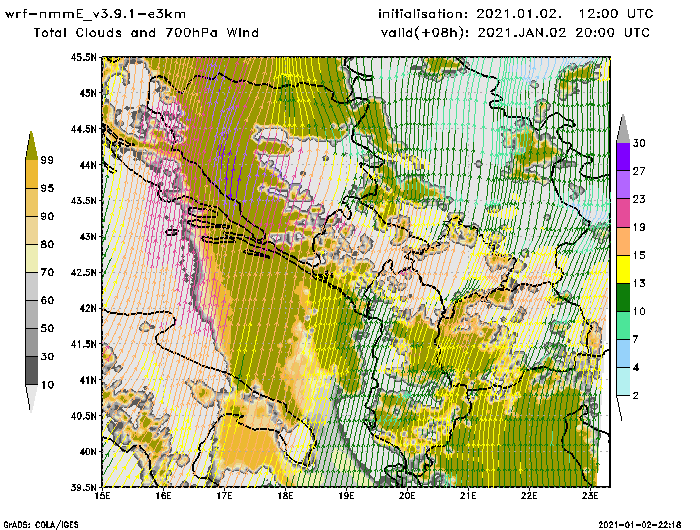Pick the 2–4 pale cyan wind swatch

pyautogui.click(x=623, y=382)
